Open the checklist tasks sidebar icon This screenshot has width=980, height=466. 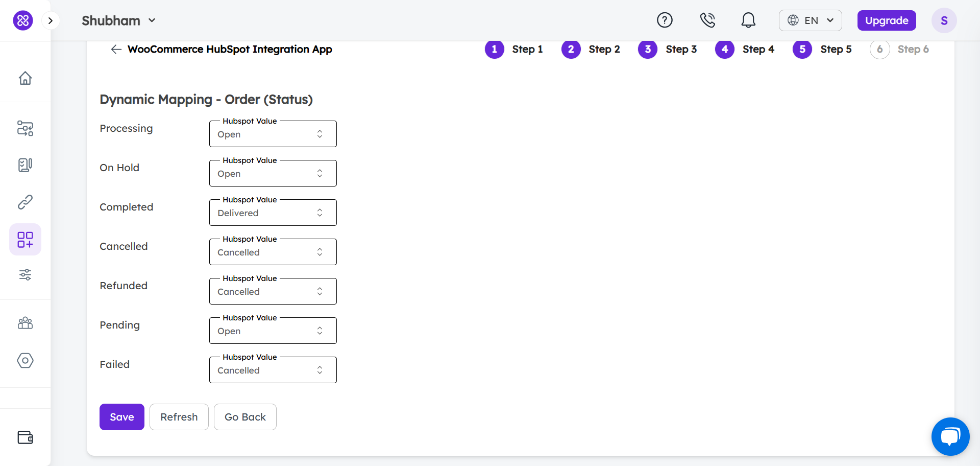click(x=25, y=165)
